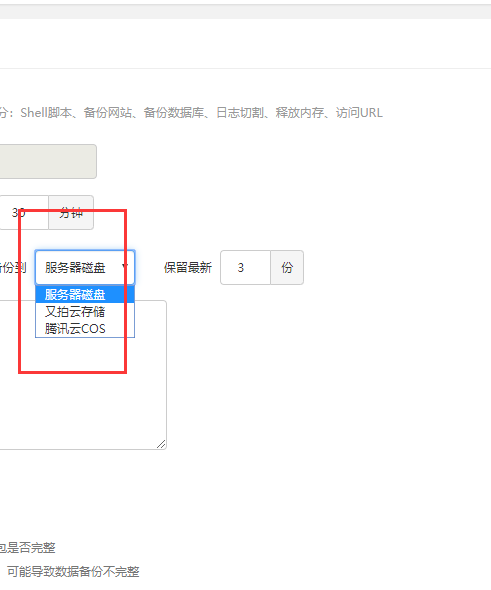This screenshot has height=590, width=491.
Task: Click the 可能导致数据备份不完整 warning text
Action: (73, 572)
